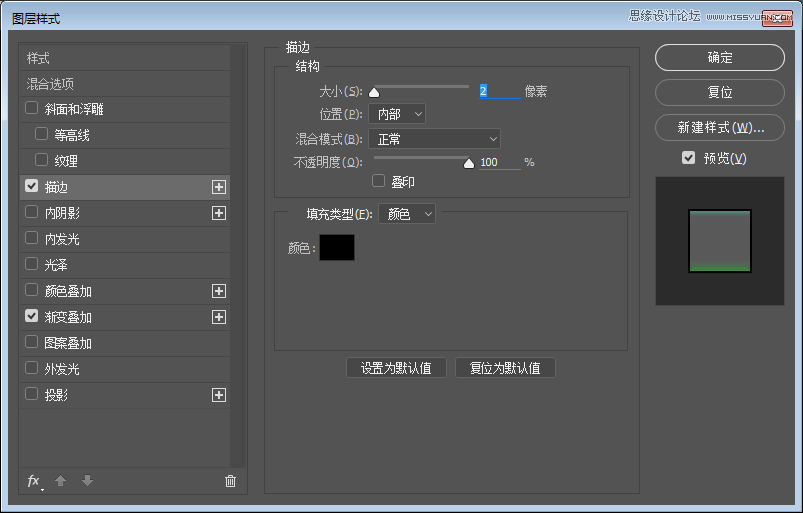Click the 确定 button
Viewport: 803px width, 513px height.
click(720, 58)
